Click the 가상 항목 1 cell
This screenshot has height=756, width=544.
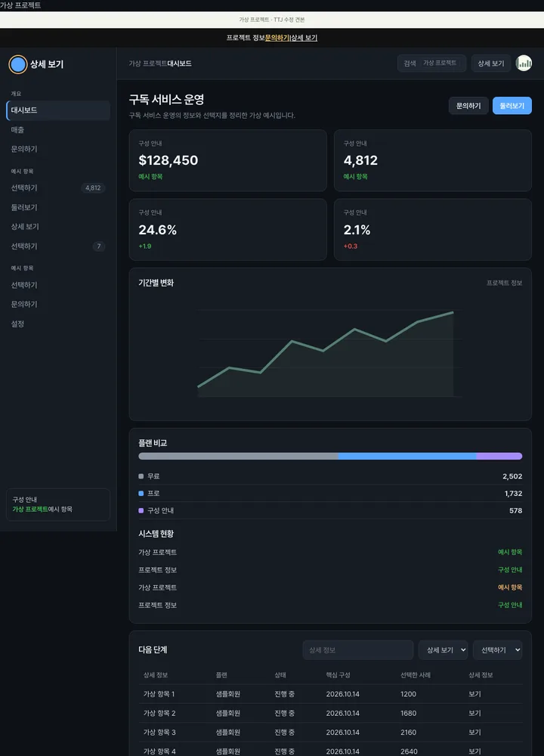tap(159, 694)
